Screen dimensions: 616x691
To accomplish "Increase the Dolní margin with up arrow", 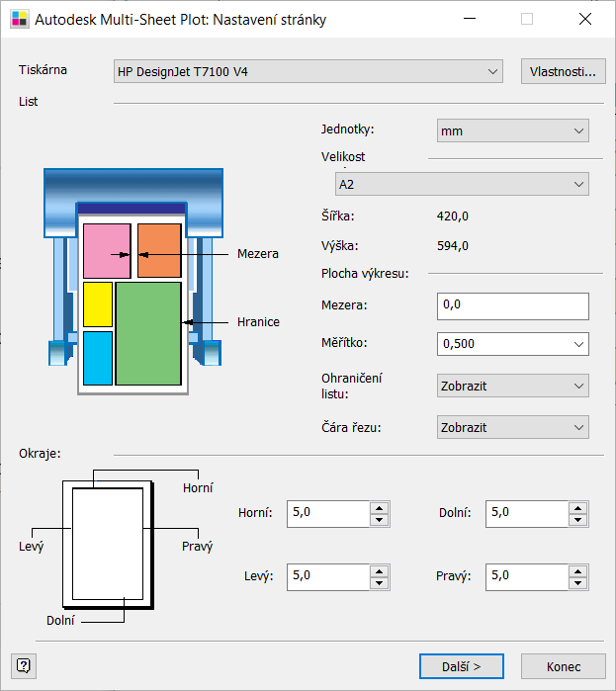I will point(578,508).
